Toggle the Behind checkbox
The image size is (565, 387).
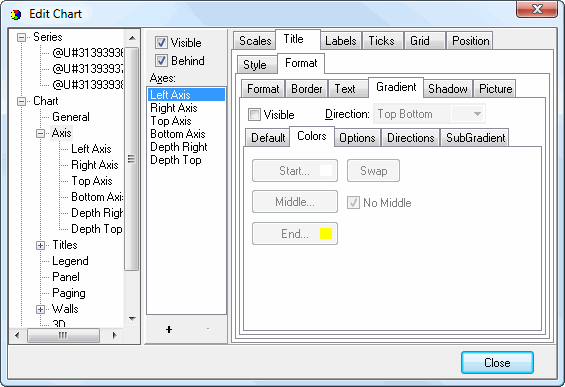[x=161, y=60]
